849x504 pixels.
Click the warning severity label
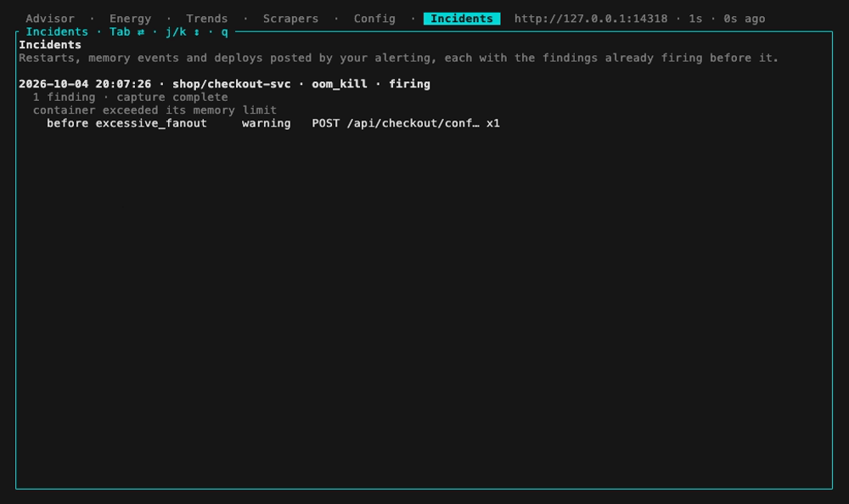266,123
